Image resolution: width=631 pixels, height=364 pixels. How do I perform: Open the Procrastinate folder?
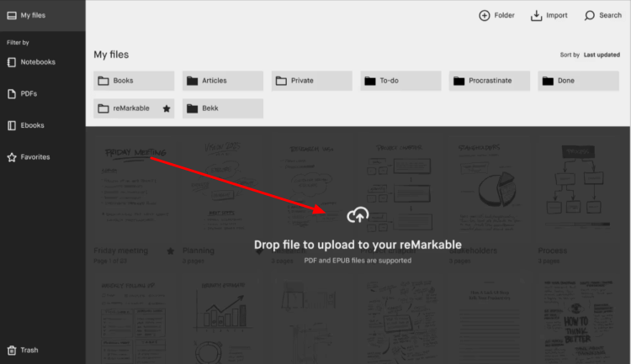490,81
